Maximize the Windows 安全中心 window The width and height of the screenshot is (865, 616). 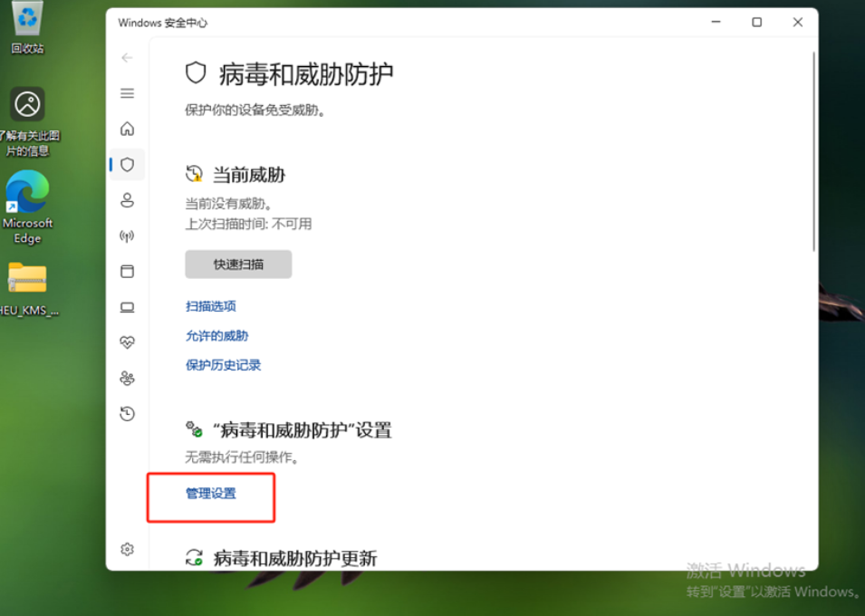[757, 22]
